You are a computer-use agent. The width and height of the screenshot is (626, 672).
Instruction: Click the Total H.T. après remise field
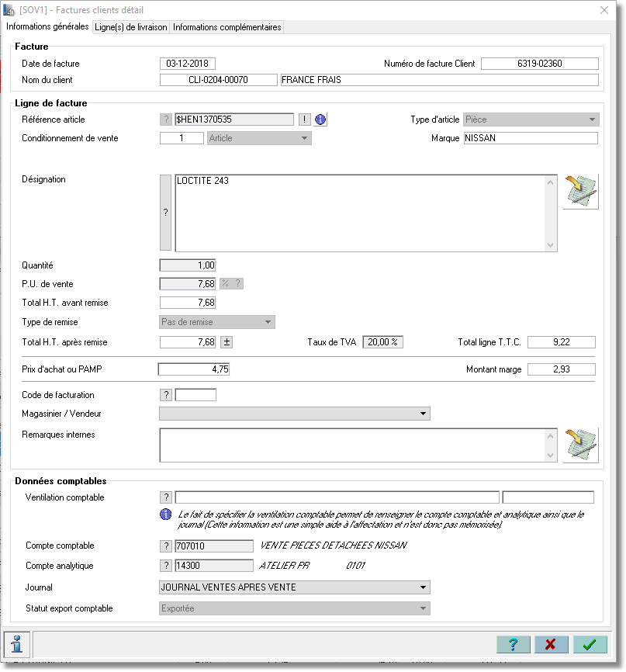tap(188, 342)
